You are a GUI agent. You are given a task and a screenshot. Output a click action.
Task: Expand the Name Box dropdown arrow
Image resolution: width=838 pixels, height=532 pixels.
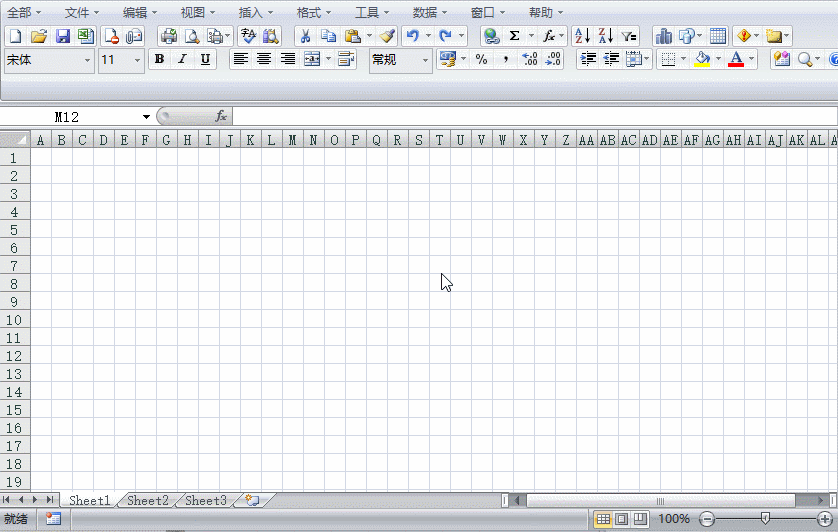click(x=146, y=117)
